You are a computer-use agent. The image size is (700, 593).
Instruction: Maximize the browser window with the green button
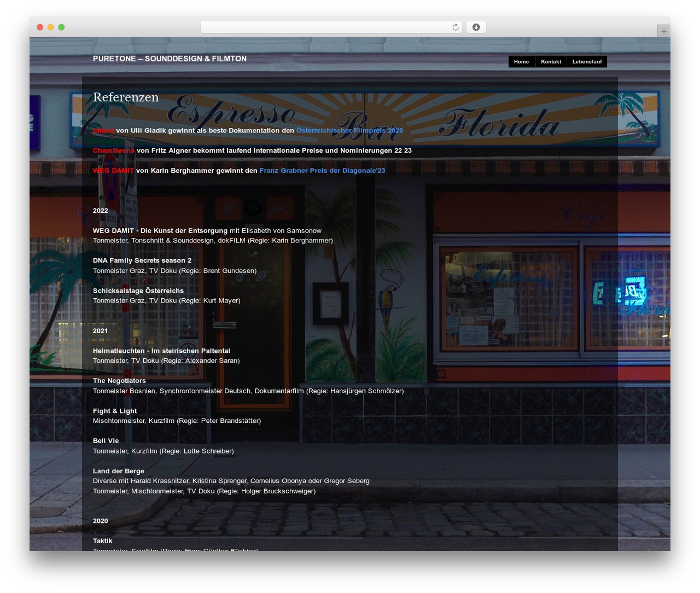click(61, 27)
